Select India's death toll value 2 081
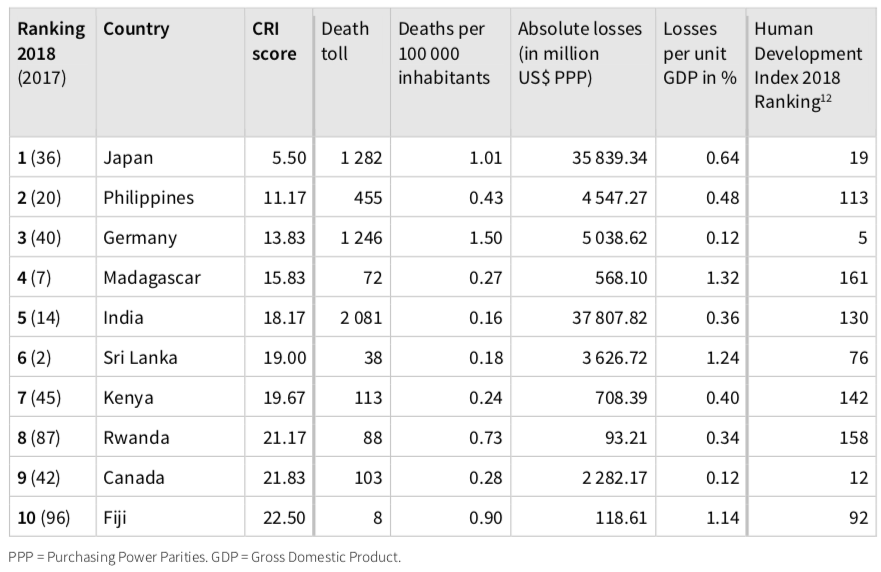The height and width of the screenshot is (572, 881). tap(361, 317)
